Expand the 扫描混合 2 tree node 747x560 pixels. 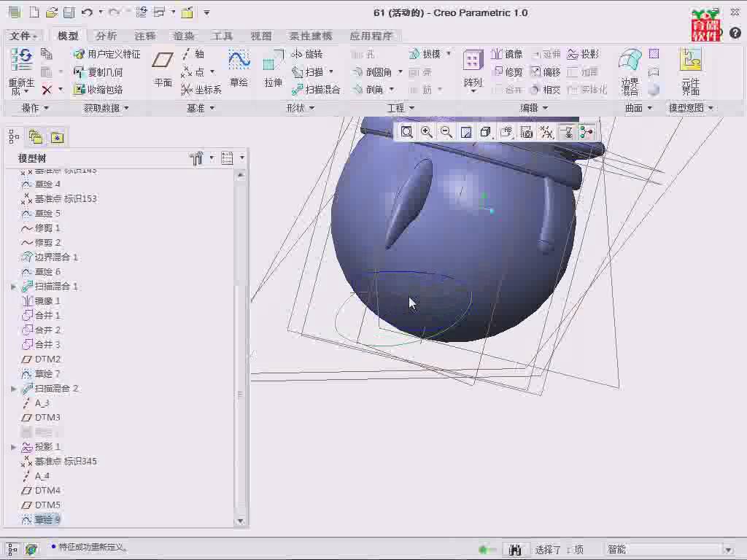pyautogui.click(x=13, y=389)
